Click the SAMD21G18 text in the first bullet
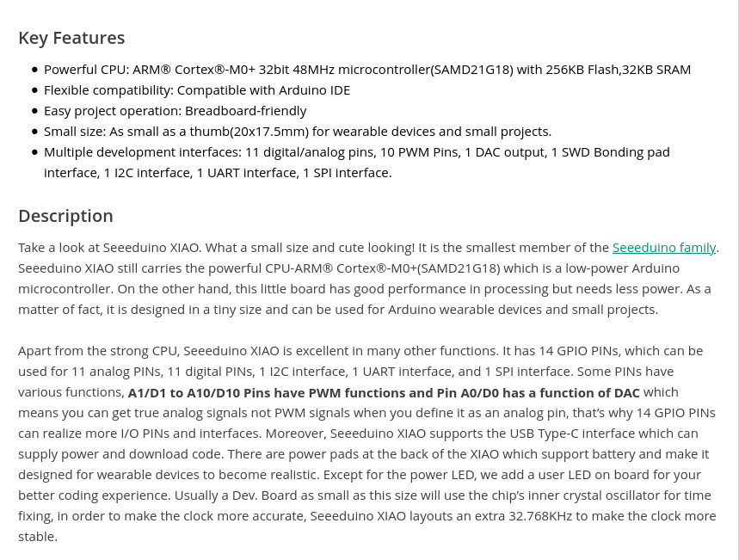The height and width of the screenshot is (560, 739). click(471, 70)
